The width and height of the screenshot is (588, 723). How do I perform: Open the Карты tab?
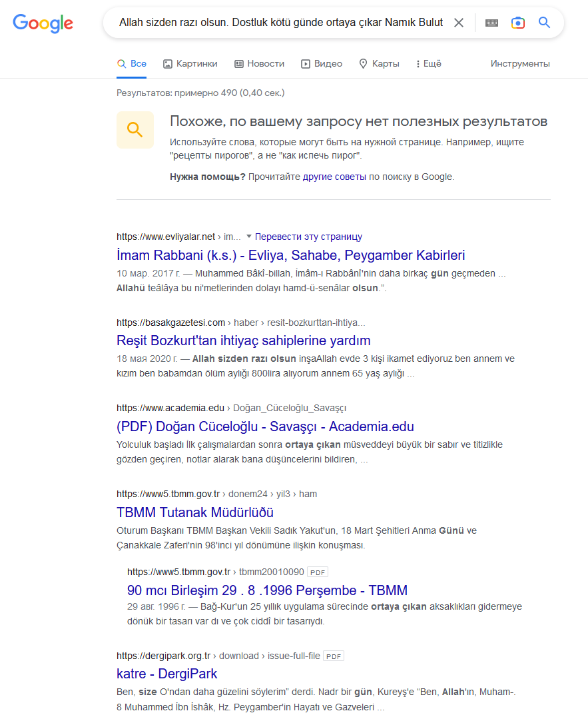coord(380,63)
